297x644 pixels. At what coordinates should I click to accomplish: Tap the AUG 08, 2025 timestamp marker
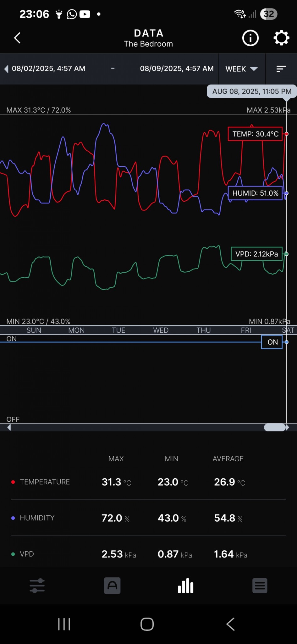pyautogui.click(x=252, y=92)
